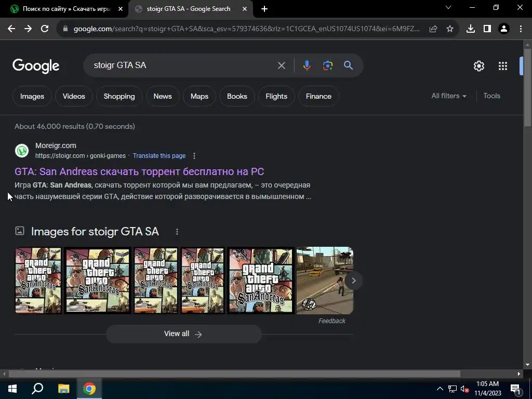This screenshot has height=399, width=532.
Task: Go back with the browser back arrow
Action: tap(11, 29)
